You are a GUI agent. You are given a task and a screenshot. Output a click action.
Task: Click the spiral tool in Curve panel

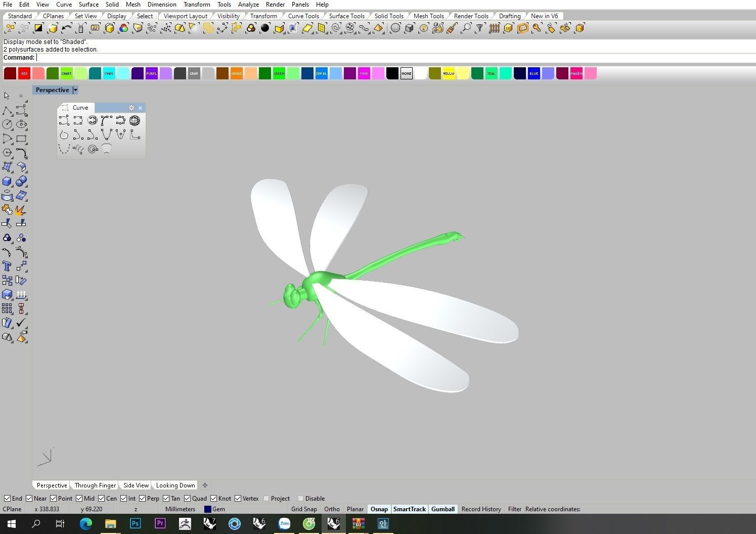92,149
